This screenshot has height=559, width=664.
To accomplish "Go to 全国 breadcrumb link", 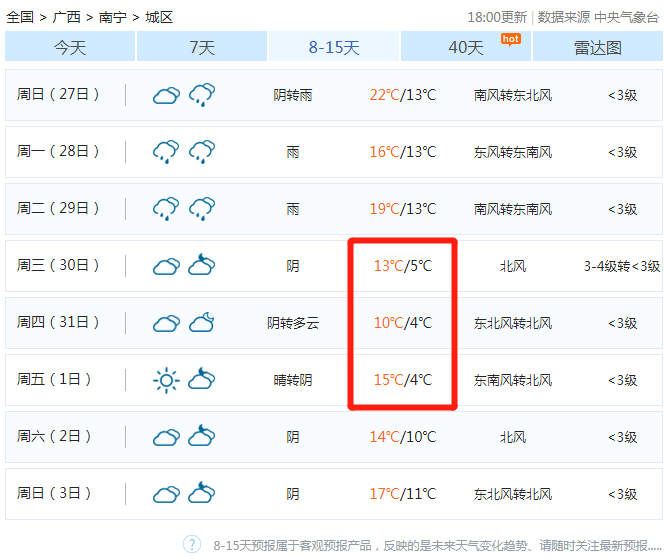I will coord(19,17).
